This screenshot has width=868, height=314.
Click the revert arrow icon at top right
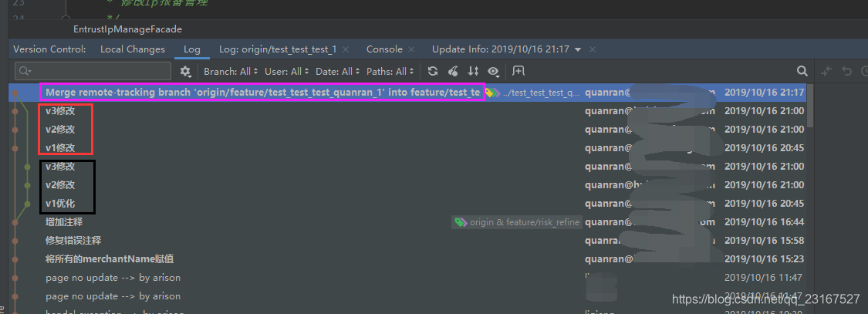[846, 71]
